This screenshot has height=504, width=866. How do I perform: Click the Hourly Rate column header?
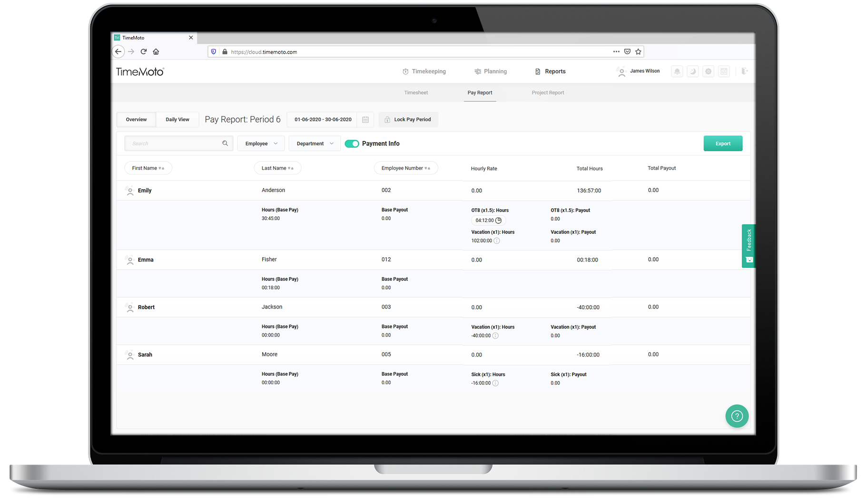click(484, 169)
